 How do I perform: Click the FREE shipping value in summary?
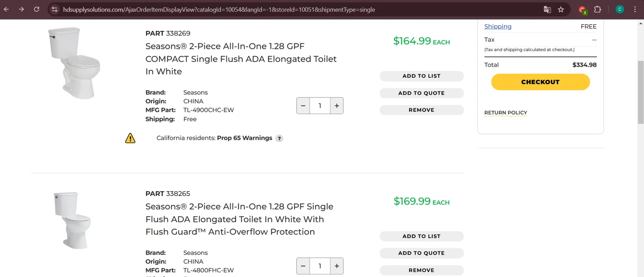(589, 27)
